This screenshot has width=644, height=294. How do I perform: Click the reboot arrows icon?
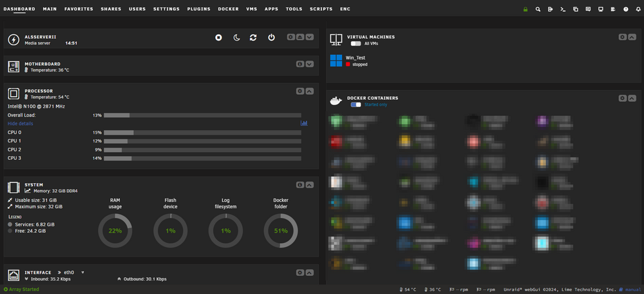point(253,37)
